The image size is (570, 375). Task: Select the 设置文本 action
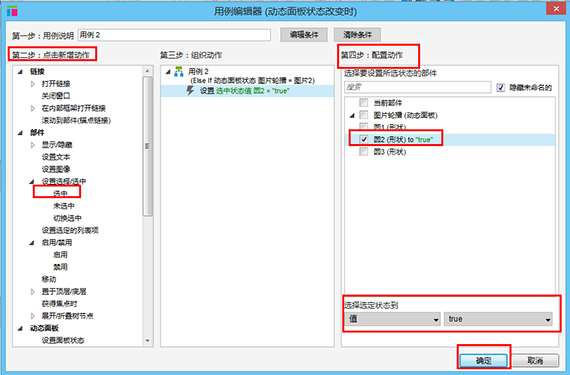click(x=56, y=157)
